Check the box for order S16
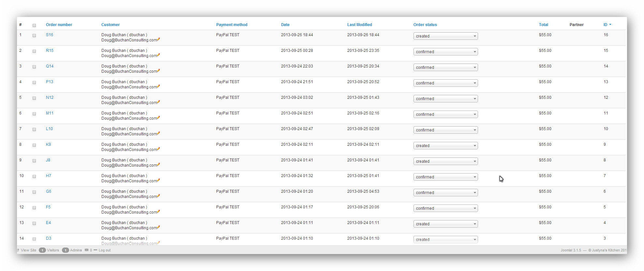644x271 pixels. 34,36
